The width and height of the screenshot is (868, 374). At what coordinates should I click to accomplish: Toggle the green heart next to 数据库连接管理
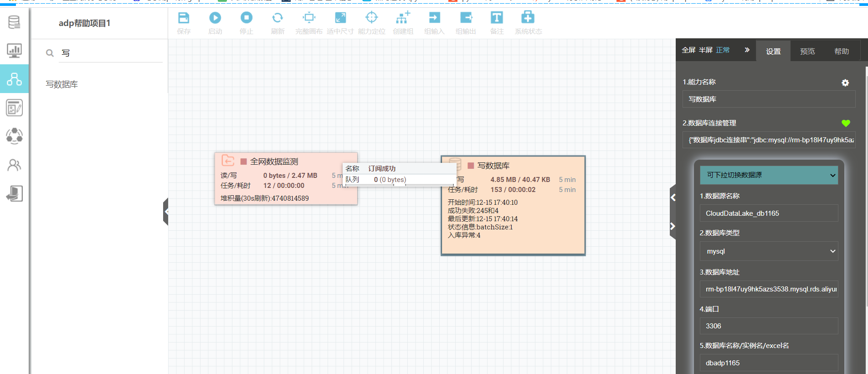click(846, 123)
